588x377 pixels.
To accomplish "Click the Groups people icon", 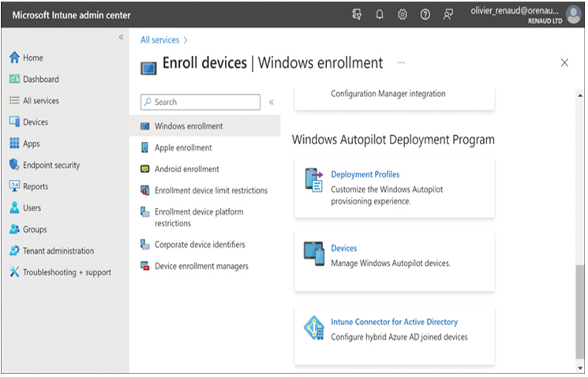I will pos(14,230).
